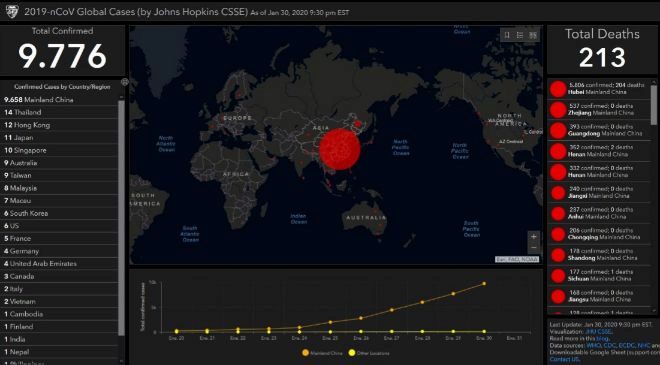660x365 pixels.
Task: Open the bookmarks icon on the map
Action: click(x=507, y=35)
